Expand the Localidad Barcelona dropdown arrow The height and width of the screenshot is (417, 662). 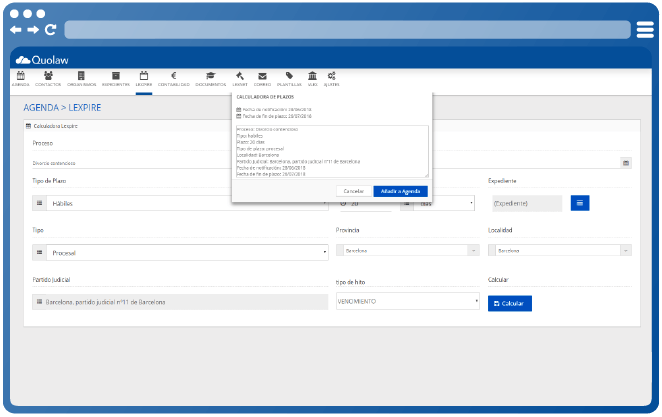click(x=626, y=250)
